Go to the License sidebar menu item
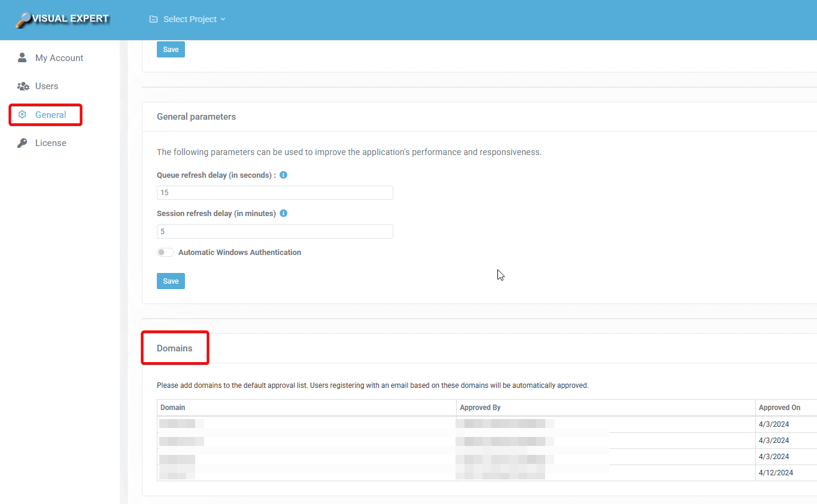Viewport: 817px width, 504px height. tap(50, 143)
